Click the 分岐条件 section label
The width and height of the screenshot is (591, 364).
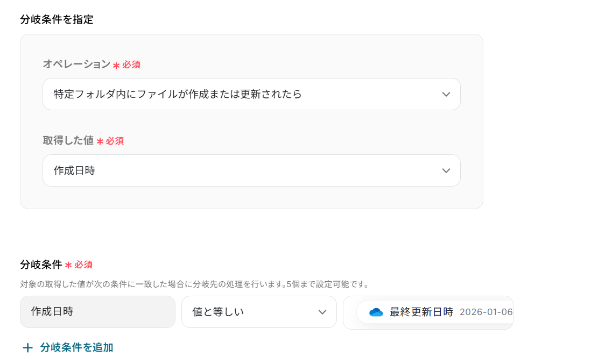pyautogui.click(x=41, y=264)
